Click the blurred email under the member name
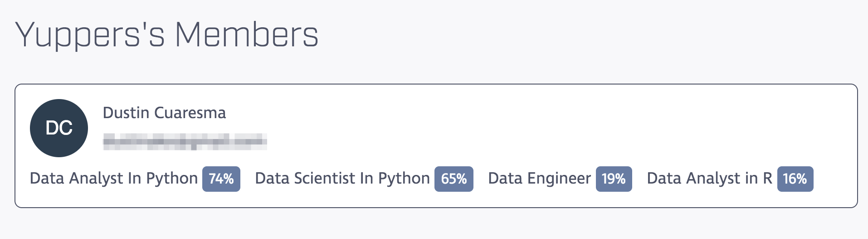 tap(185, 141)
